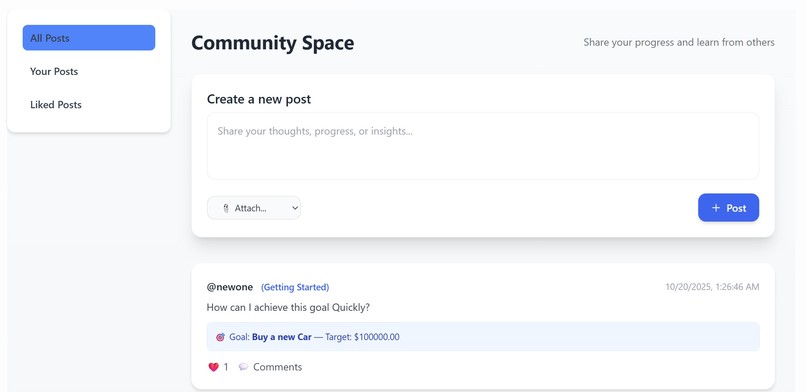Viewport: 806px width, 392px height.
Task: Click the (Getting Started) badge
Action: tap(295, 287)
